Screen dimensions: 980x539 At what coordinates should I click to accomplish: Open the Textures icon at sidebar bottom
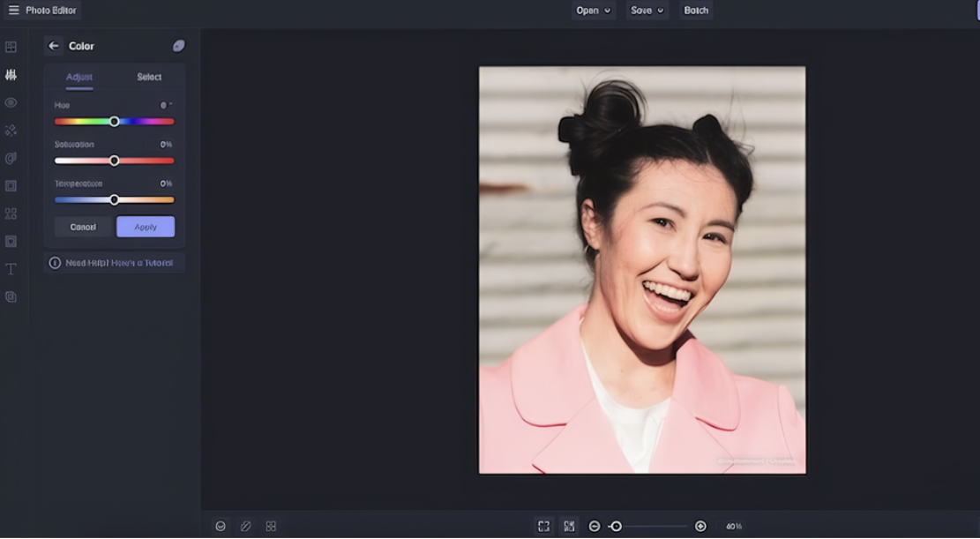[x=11, y=297]
